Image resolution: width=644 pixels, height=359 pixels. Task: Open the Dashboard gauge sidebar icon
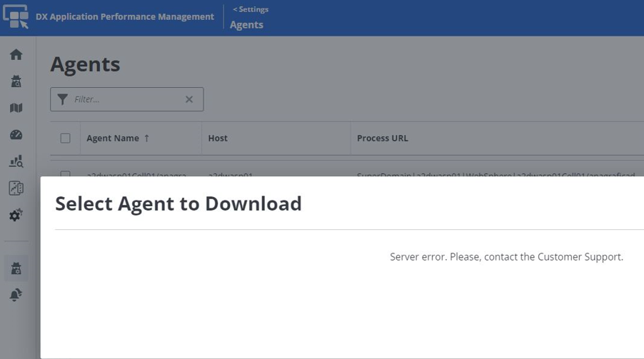coord(16,135)
